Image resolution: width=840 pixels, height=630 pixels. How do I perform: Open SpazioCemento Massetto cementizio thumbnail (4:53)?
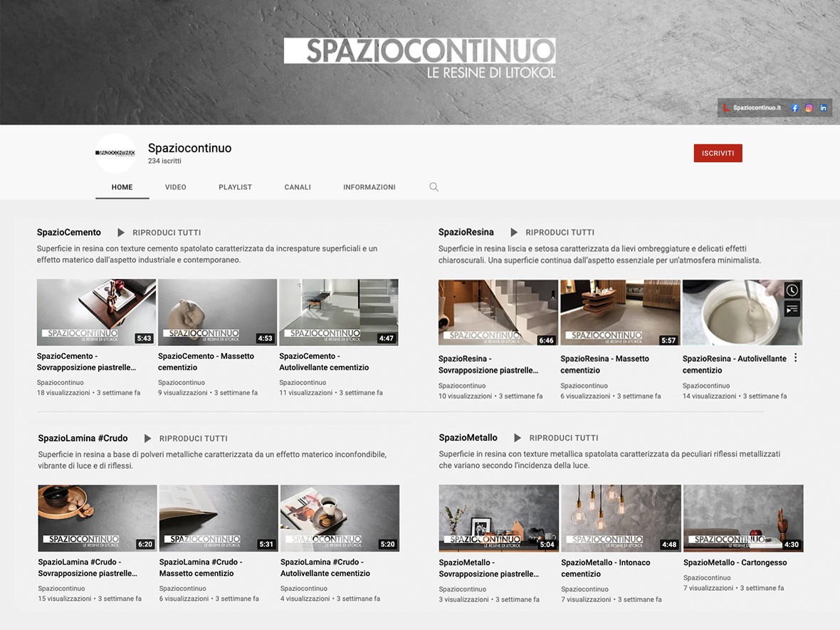coord(218,313)
